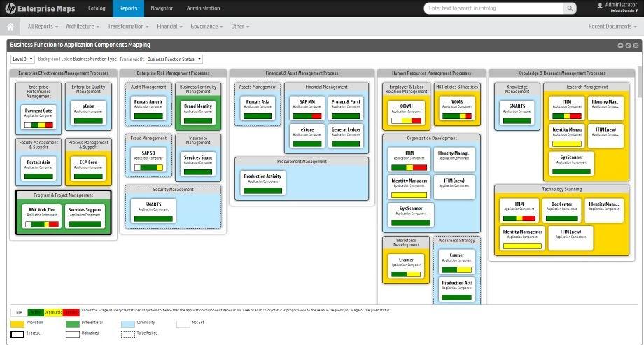The width and height of the screenshot is (644, 345).
Task: Open SMARTS card under Security Management
Action: click(x=153, y=211)
